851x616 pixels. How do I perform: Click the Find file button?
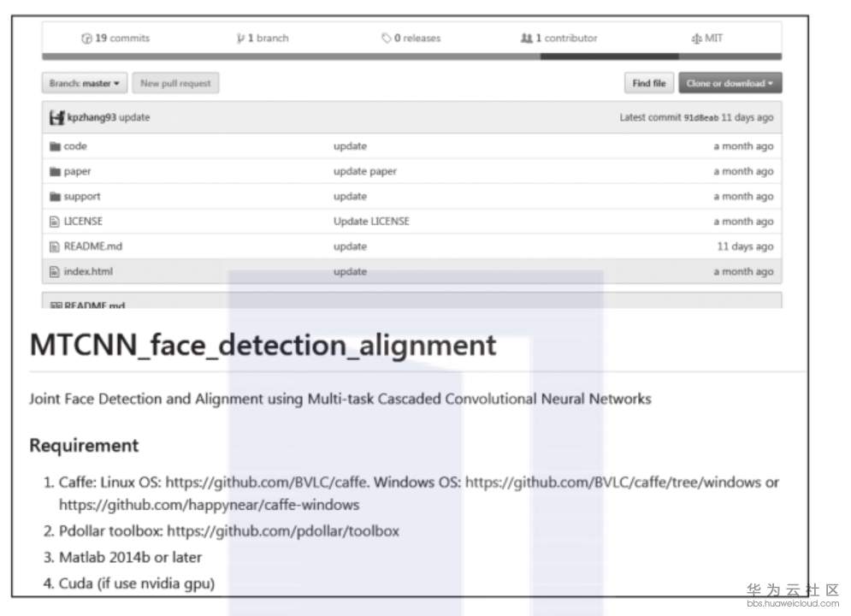click(648, 83)
